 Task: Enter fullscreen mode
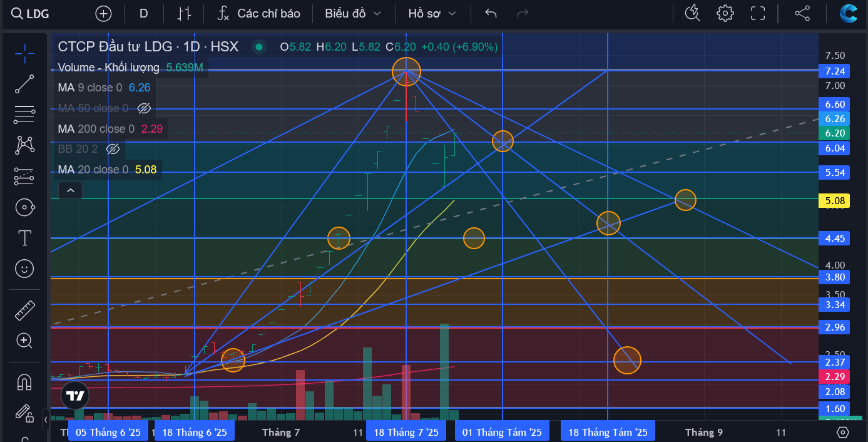(758, 13)
